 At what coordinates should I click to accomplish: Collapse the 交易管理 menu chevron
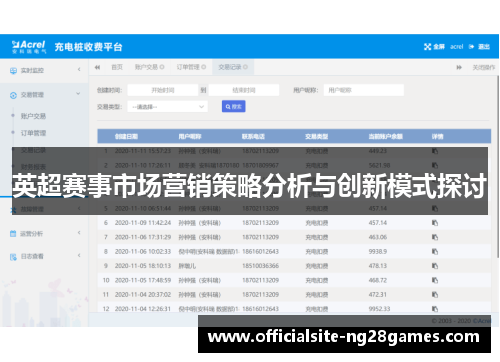click(x=78, y=94)
